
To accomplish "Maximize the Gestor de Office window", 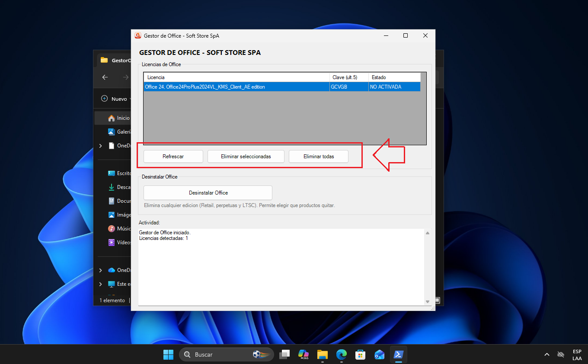I will click(406, 35).
